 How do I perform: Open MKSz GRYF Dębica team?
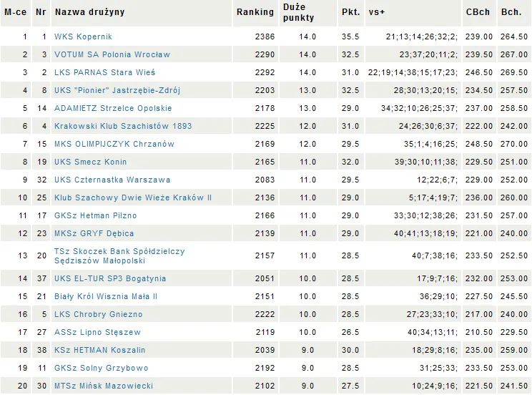[x=94, y=233]
